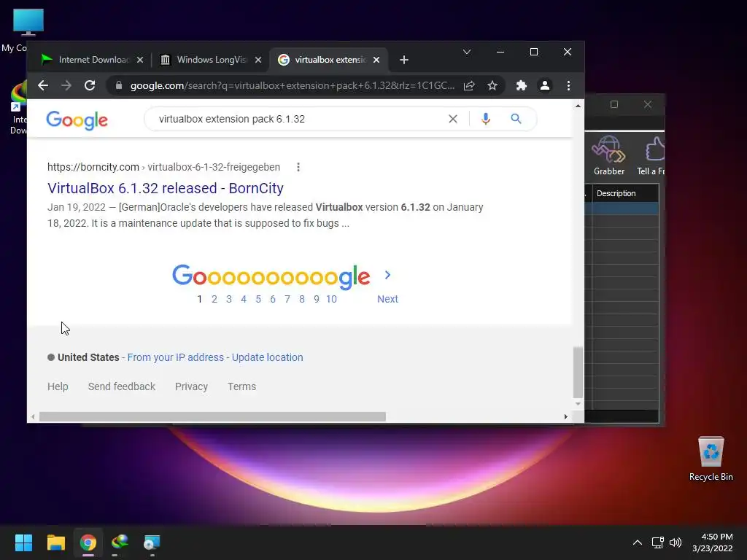The width and height of the screenshot is (747, 560).
Task: Click the Grabber icon in the IDM window
Action: pyautogui.click(x=609, y=156)
